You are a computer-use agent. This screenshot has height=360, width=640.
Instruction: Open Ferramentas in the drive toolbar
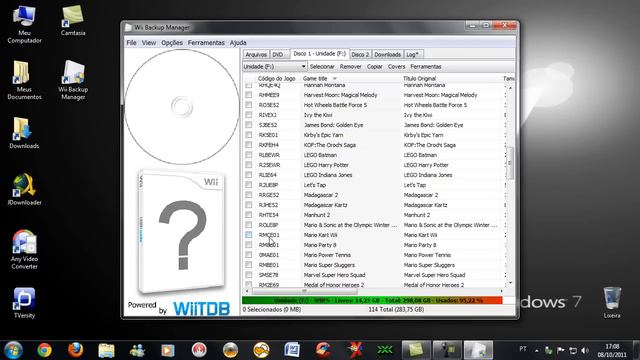pyautogui.click(x=426, y=67)
